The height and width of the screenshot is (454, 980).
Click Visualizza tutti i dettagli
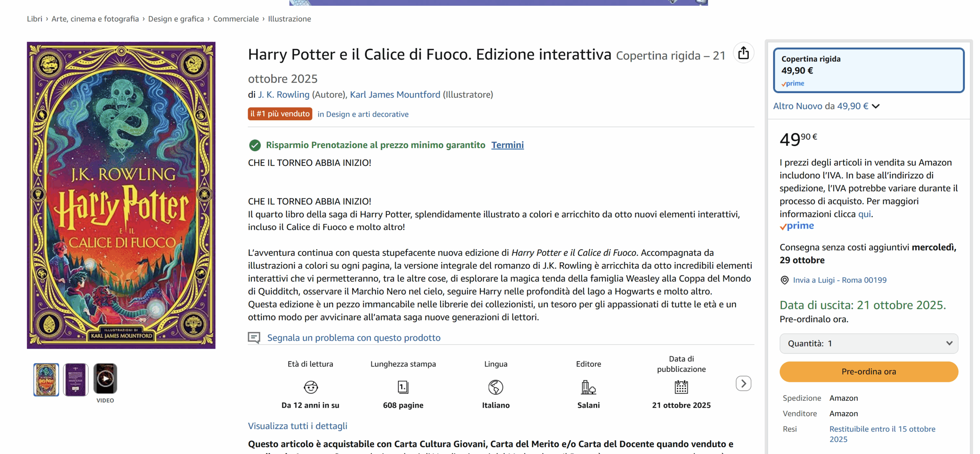(297, 426)
